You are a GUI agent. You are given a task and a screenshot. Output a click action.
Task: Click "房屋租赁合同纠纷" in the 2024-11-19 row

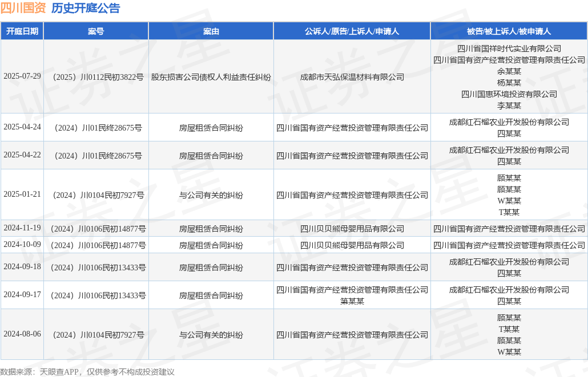tap(211, 229)
